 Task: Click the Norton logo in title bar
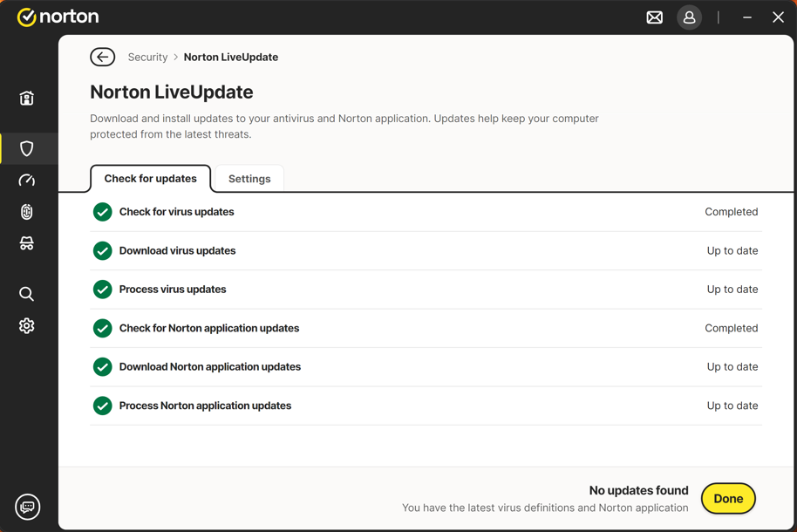(x=58, y=17)
